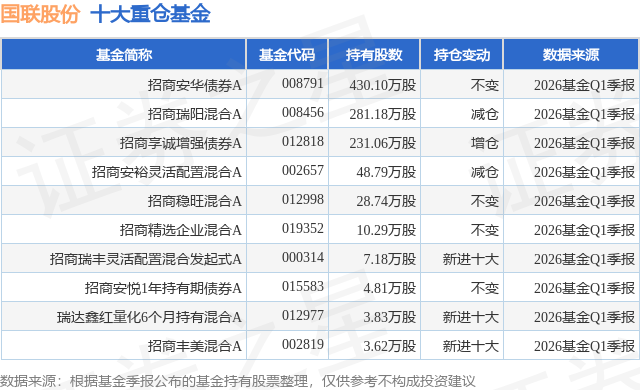The height and width of the screenshot is (390, 640).
Task: Click the 基金代码 column header
Action: 287,54
